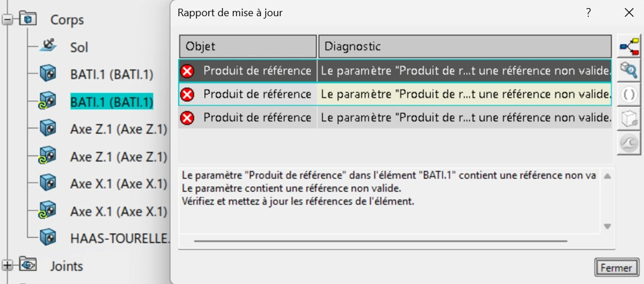Select the highlighted BATI.1 tree item

[x=111, y=102]
